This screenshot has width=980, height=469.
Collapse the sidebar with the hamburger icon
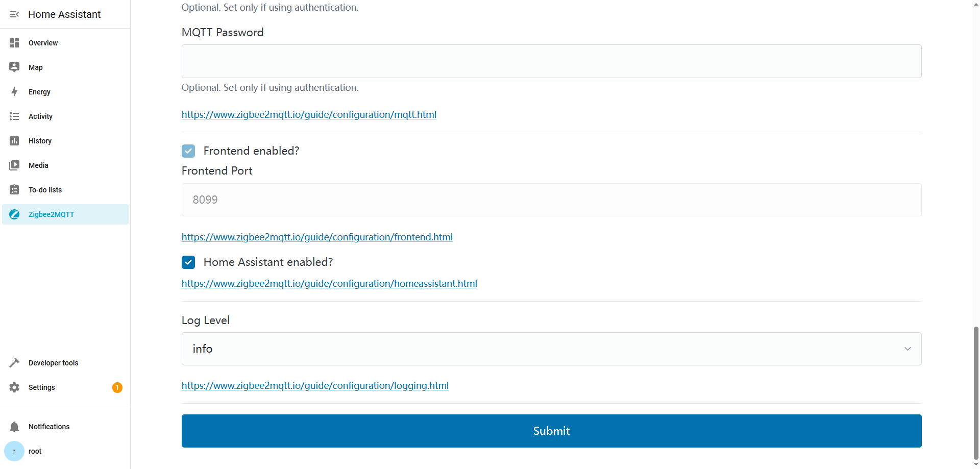click(14, 14)
